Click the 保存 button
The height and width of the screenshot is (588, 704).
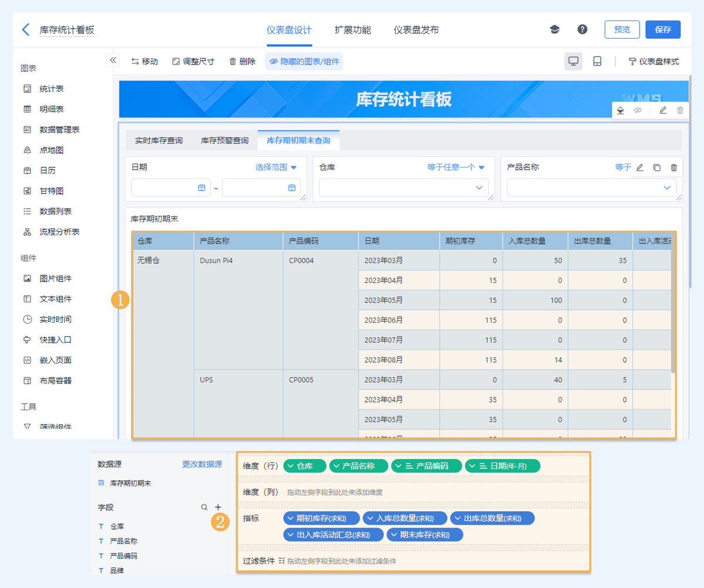point(663,30)
